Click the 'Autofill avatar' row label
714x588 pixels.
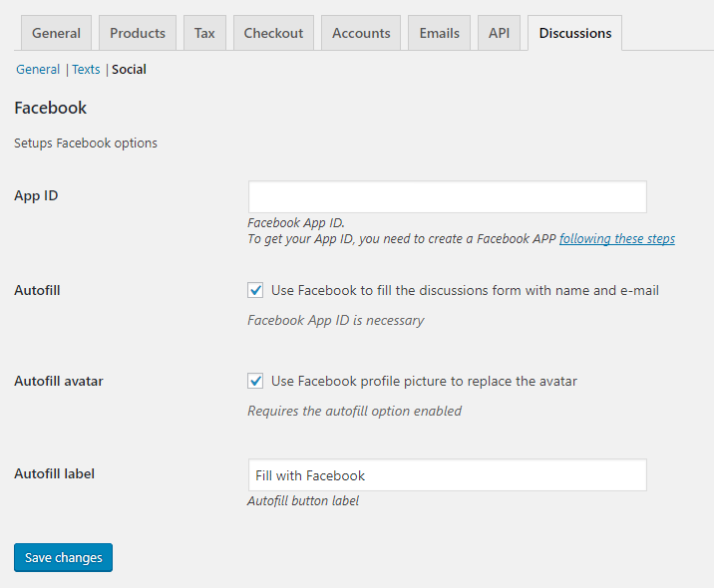click(59, 381)
